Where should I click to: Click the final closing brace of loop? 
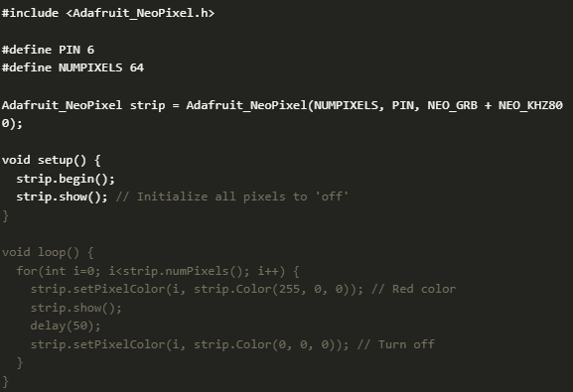pos(5,382)
